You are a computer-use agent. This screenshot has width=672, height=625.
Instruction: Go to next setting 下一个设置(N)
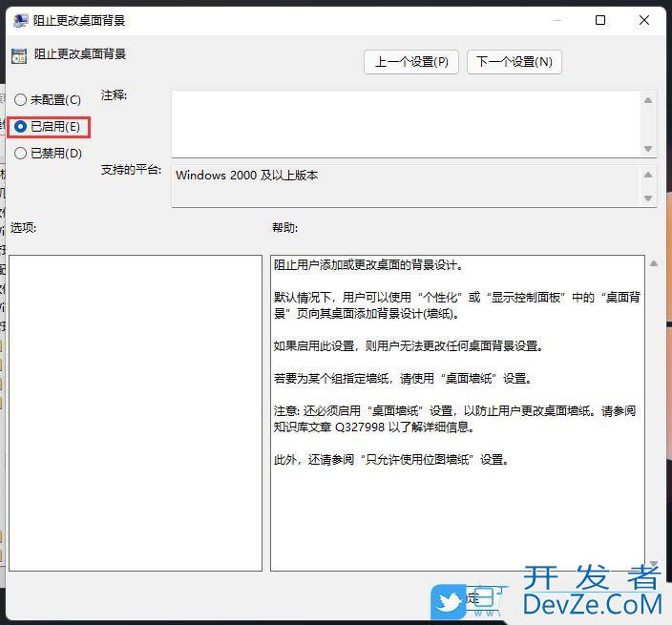[514, 62]
